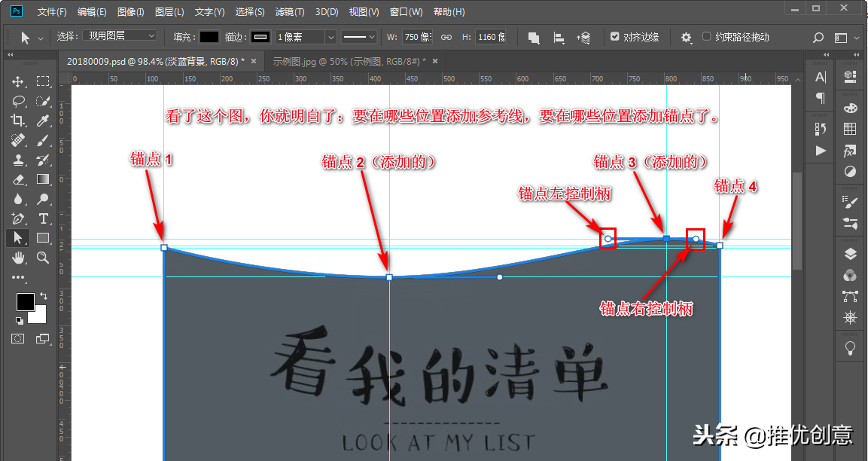Enable the 约束路径拖动 checkbox
Viewport: 868px width, 461px height.
(x=706, y=37)
